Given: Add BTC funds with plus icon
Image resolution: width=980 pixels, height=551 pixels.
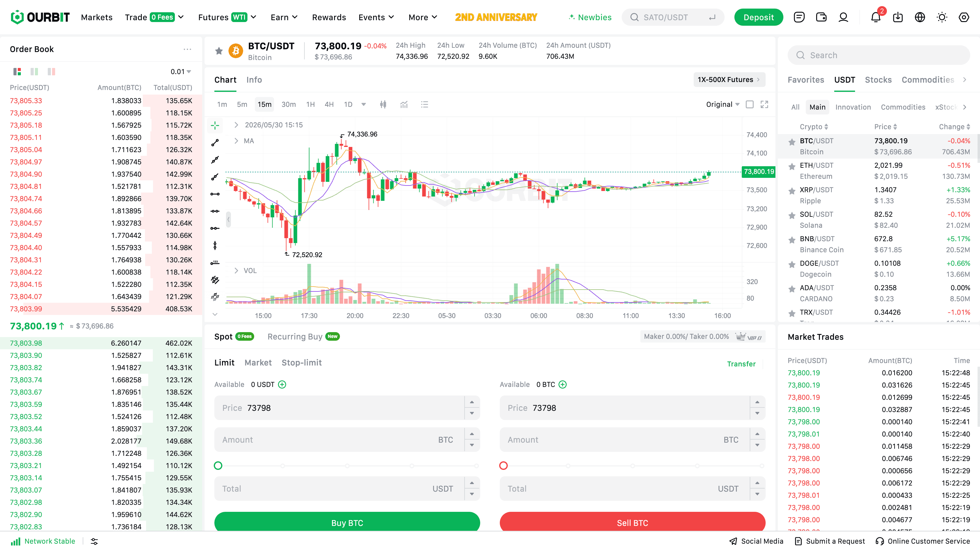Looking at the screenshot, I should 563,384.
